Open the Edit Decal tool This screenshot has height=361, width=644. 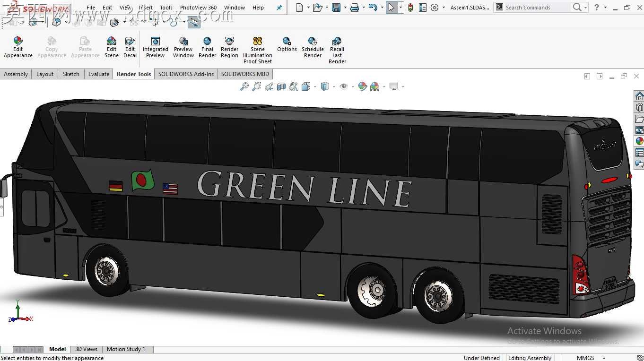(x=130, y=47)
